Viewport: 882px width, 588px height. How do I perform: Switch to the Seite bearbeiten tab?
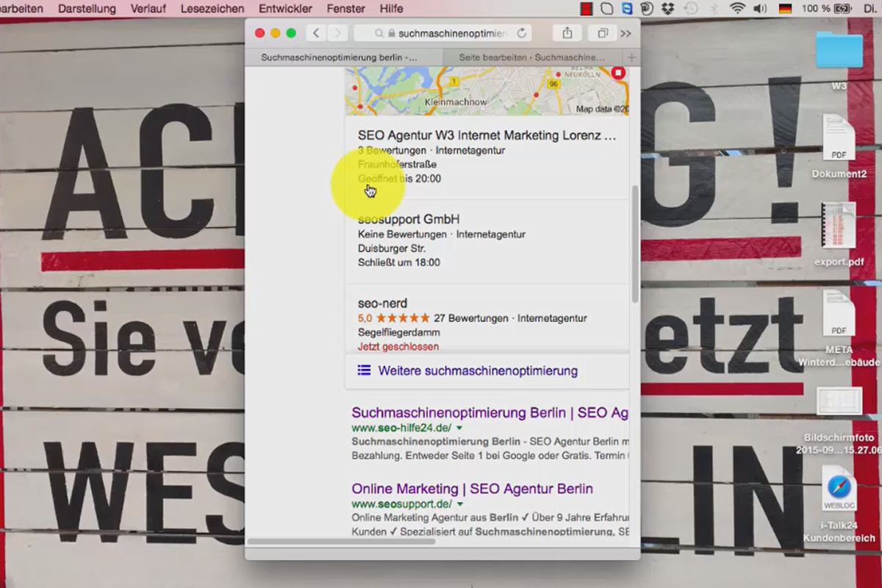pos(531,57)
